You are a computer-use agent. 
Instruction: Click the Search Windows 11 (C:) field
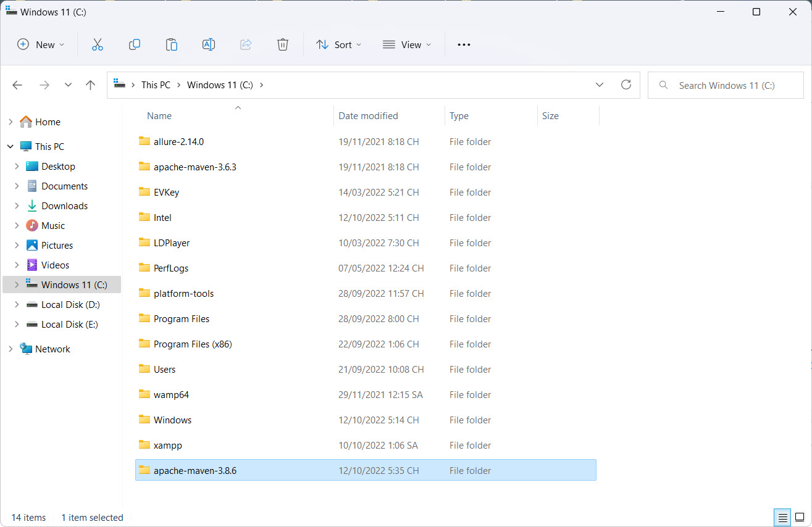726,85
